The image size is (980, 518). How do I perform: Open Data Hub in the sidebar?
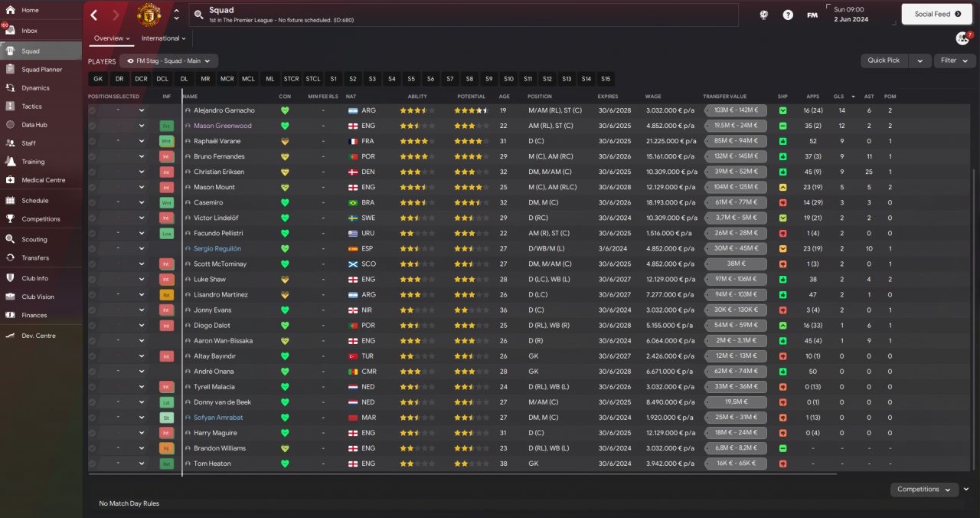pos(41,125)
